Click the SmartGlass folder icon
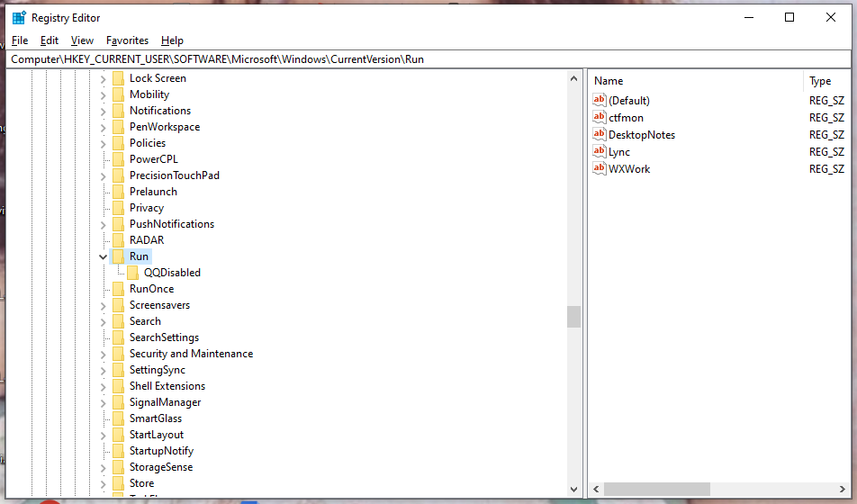Viewport: 857px width, 504px height. click(118, 418)
